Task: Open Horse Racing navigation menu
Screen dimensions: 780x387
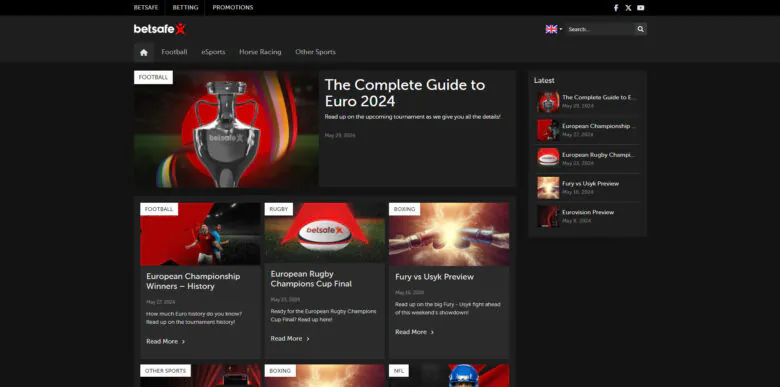Action: (x=260, y=52)
